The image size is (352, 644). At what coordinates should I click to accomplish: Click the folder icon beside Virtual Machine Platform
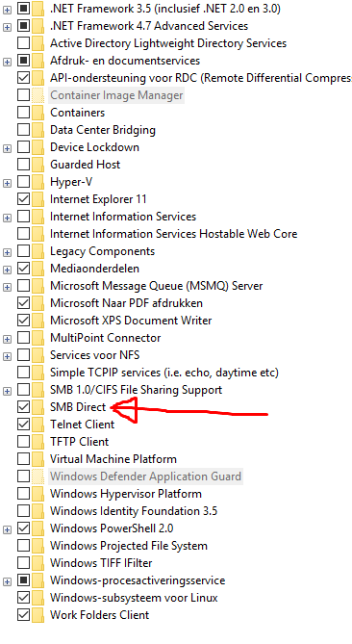click(38, 459)
